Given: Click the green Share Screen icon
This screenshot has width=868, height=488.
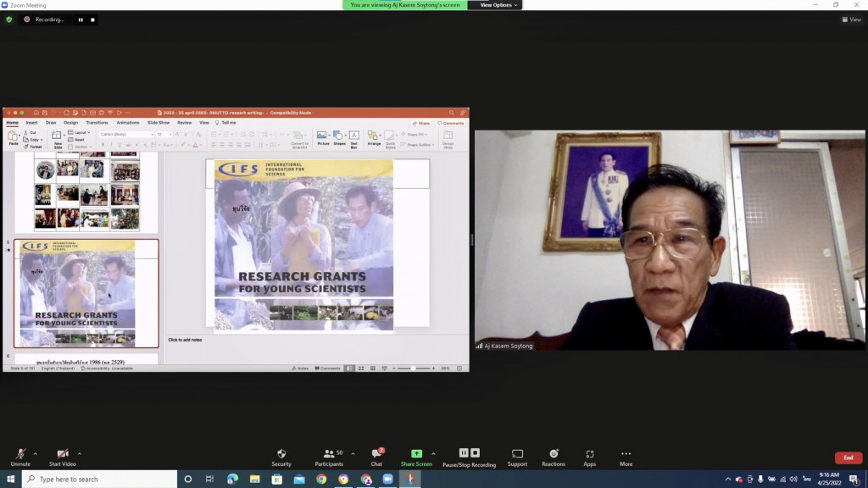Looking at the screenshot, I should click(x=416, y=454).
